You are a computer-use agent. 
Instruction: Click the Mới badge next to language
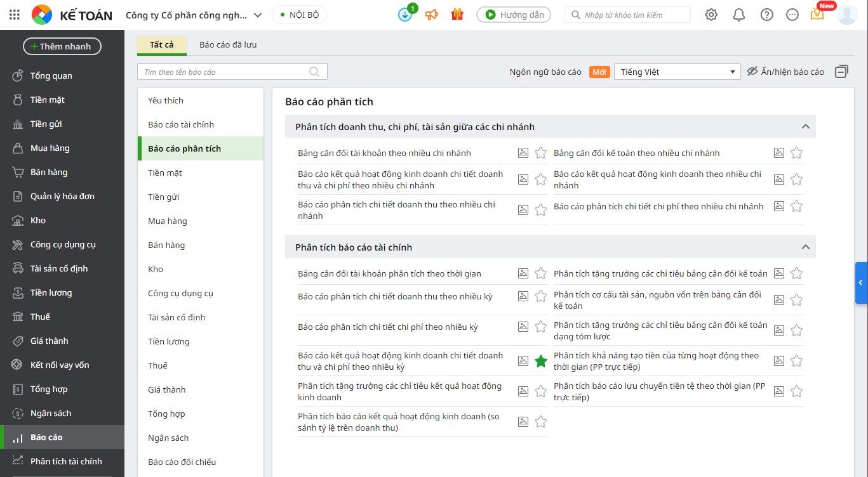(x=599, y=72)
